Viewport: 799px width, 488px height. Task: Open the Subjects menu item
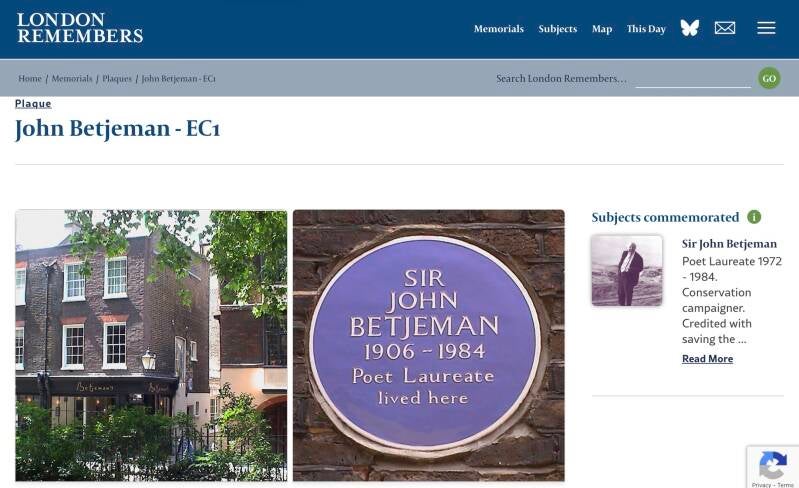point(557,29)
